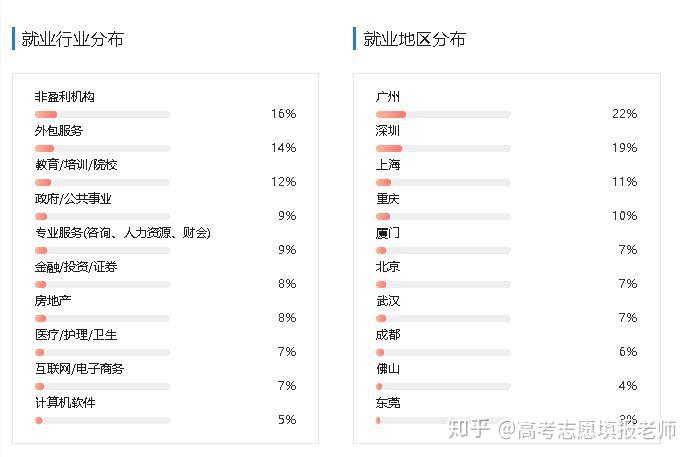Click the 计算机软件 progress bar
Viewport: 694px width, 457px height.
pyautogui.click(x=102, y=420)
